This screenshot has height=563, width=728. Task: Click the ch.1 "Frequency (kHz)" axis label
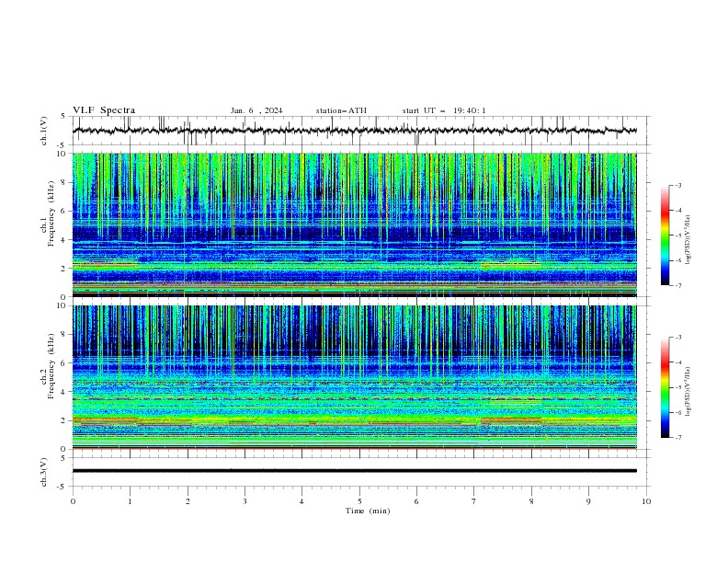pyautogui.click(x=51, y=213)
